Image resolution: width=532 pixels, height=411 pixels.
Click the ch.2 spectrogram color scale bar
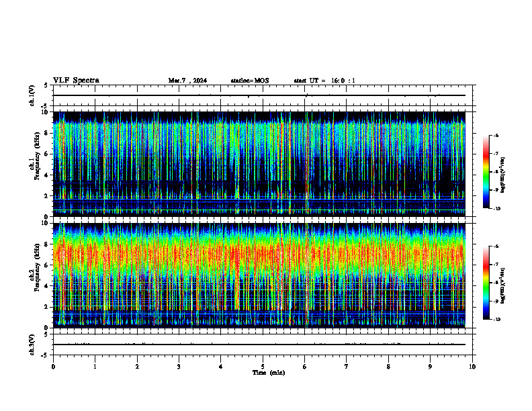tap(486, 283)
